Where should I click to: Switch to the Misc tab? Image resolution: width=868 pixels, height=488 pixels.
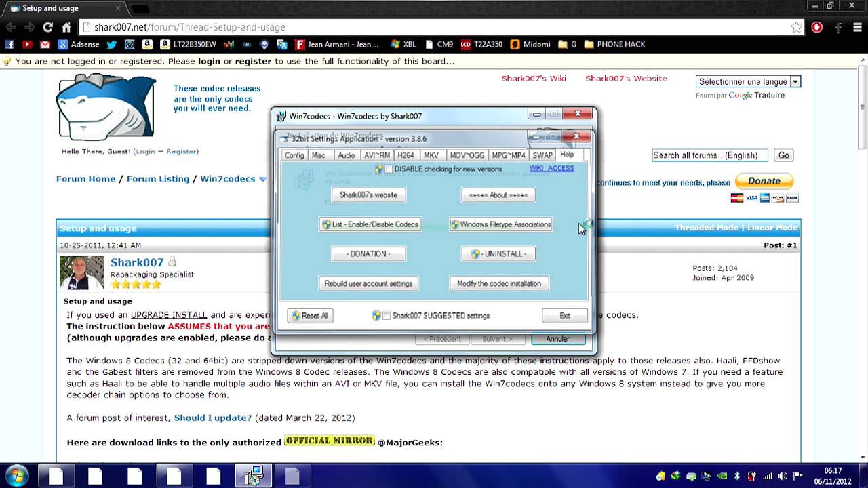319,155
